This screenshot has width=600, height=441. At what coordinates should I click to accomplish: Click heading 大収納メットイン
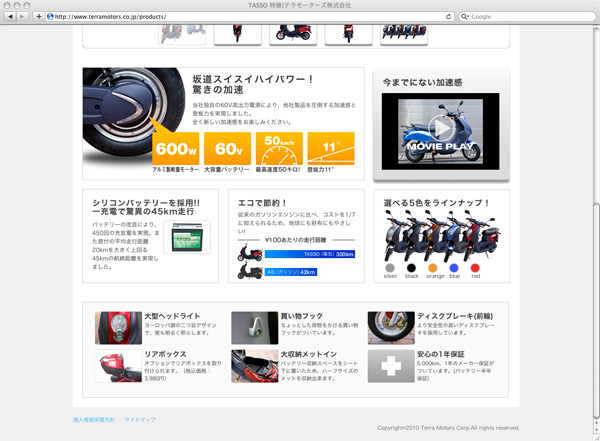pyautogui.click(x=309, y=354)
